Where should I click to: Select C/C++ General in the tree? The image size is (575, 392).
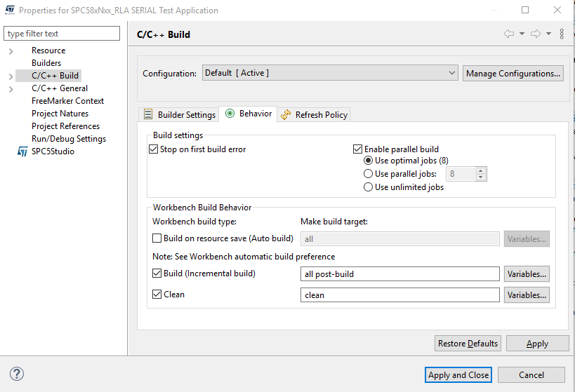coord(60,88)
